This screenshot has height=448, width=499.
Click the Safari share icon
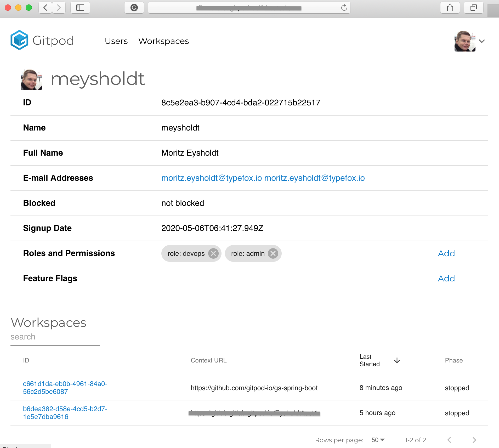450,8
